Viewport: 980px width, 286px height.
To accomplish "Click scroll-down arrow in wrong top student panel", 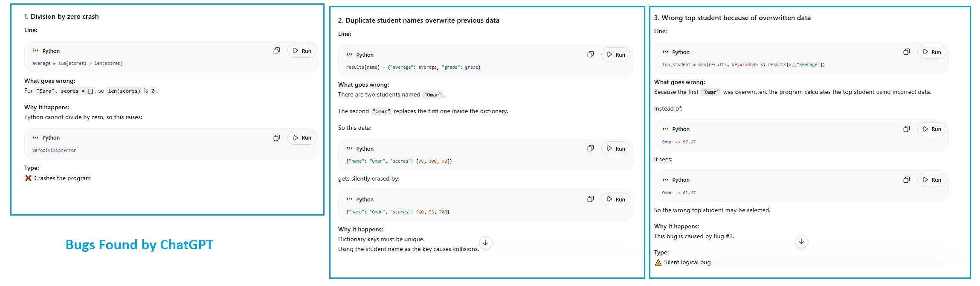I will [x=801, y=242].
